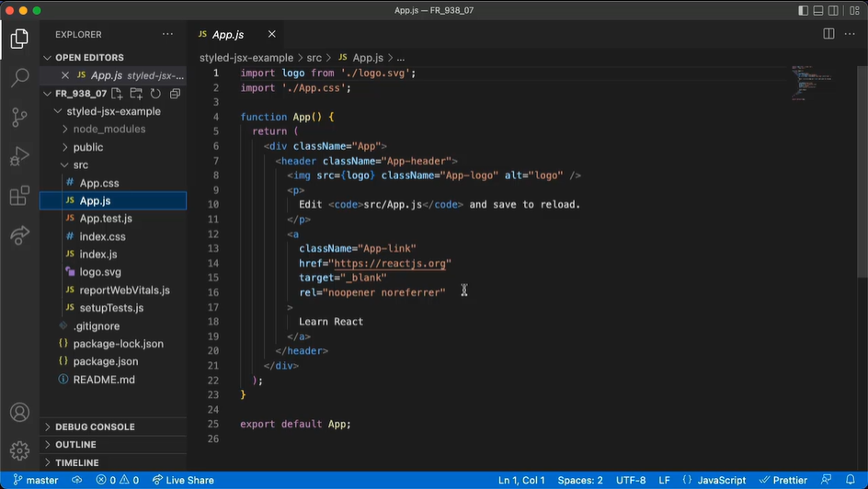
Task: Open logo.svg in the explorer
Action: point(113,272)
